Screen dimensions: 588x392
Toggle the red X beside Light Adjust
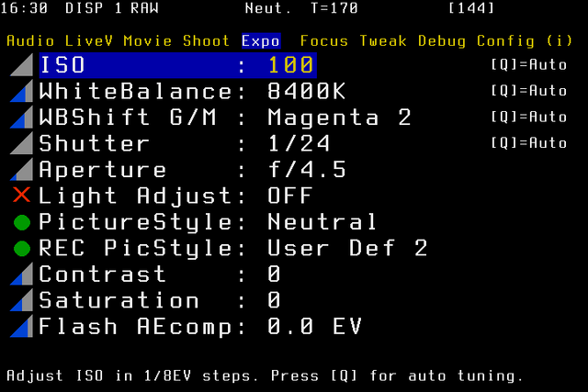click(22, 196)
